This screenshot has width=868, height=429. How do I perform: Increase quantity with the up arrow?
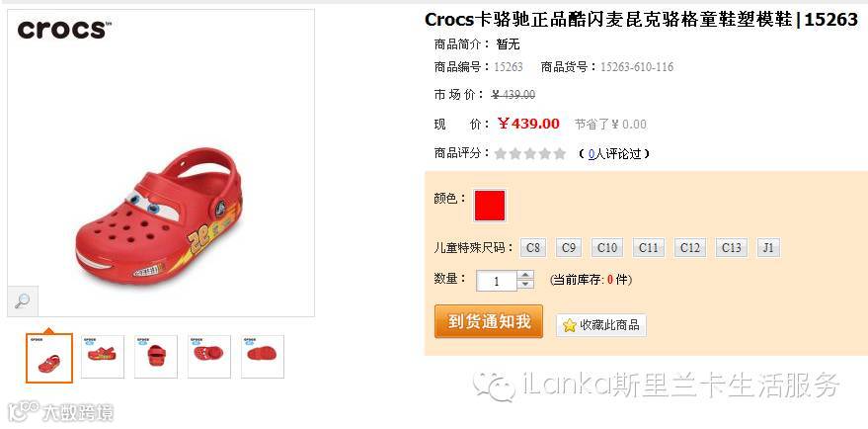[x=525, y=275]
